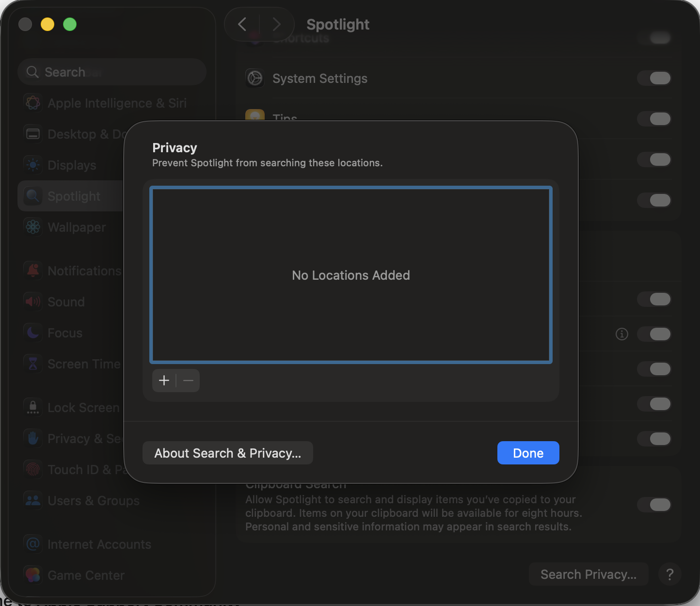Open the Search Privacy… button

[589, 574]
